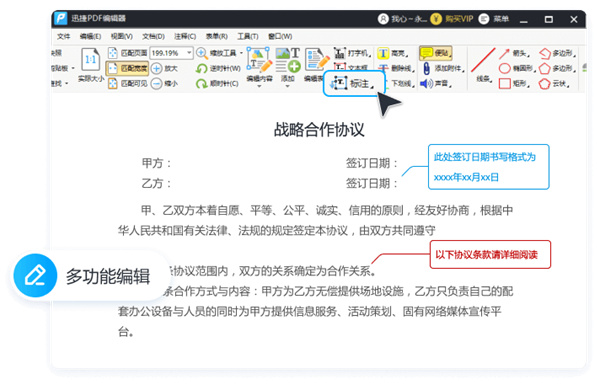Open the 视图(V) menu

click(x=122, y=36)
